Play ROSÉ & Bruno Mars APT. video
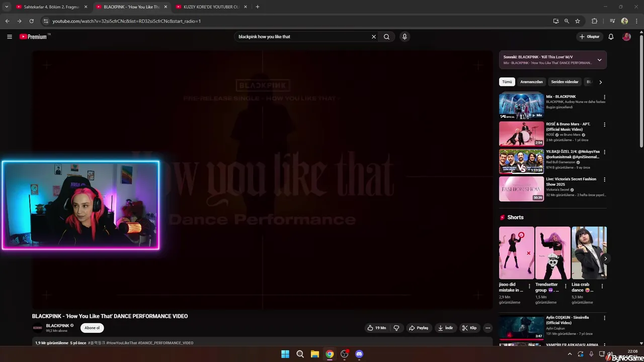The width and height of the screenshot is (644, 362). [521, 134]
